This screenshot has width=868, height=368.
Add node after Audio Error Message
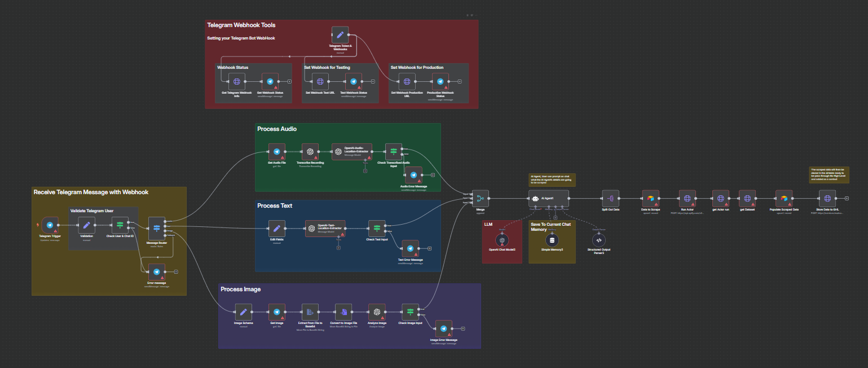pyautogui.click(x=433, y=176)
